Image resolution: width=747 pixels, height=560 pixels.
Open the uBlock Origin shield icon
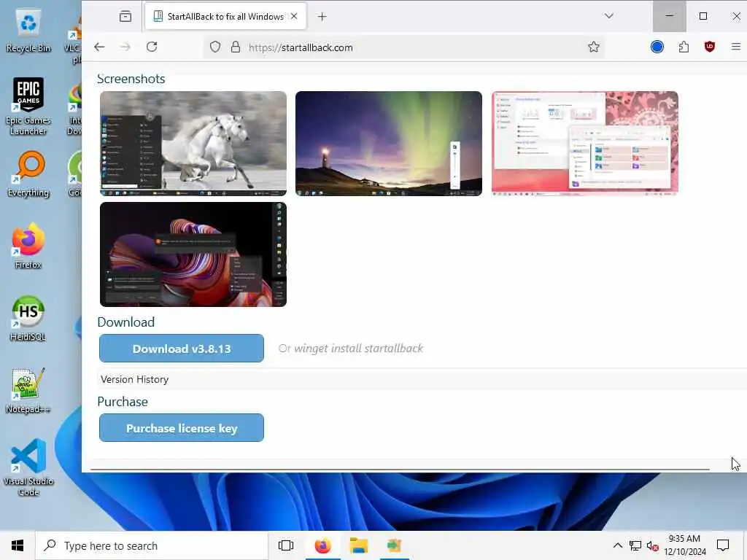pos(710,47)
